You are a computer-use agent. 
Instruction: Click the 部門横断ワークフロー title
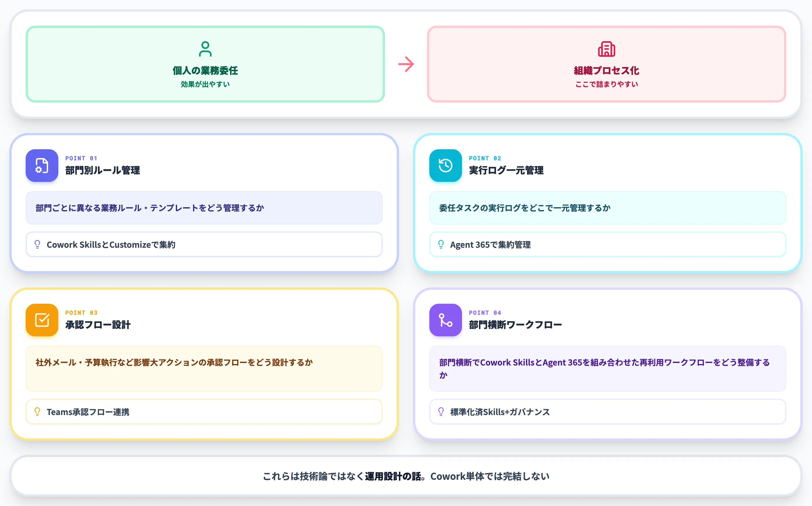pos(515,325)
